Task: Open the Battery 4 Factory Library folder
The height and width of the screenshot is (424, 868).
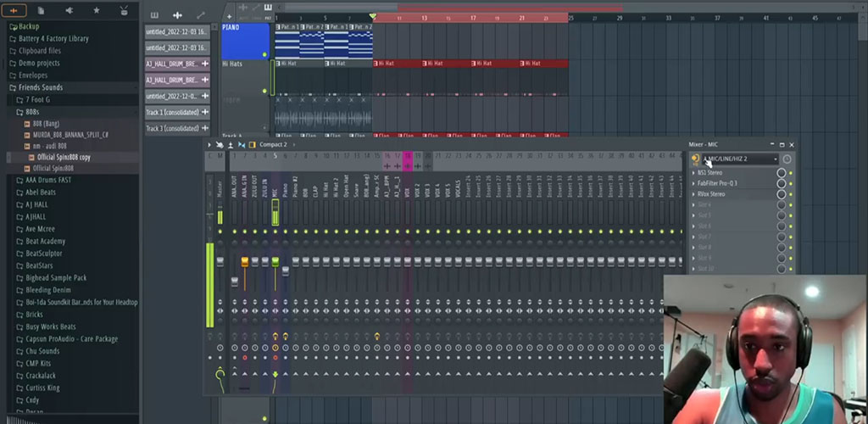Action: click(53, 39)
